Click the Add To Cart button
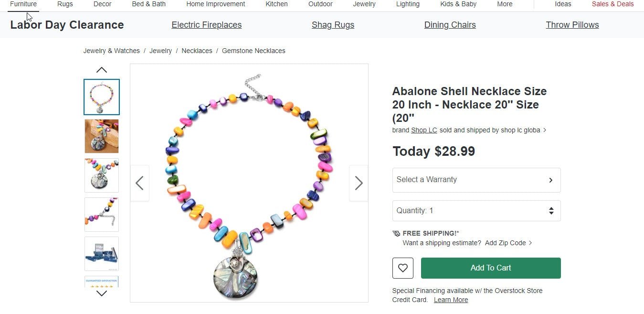 (x=491, y=268)
